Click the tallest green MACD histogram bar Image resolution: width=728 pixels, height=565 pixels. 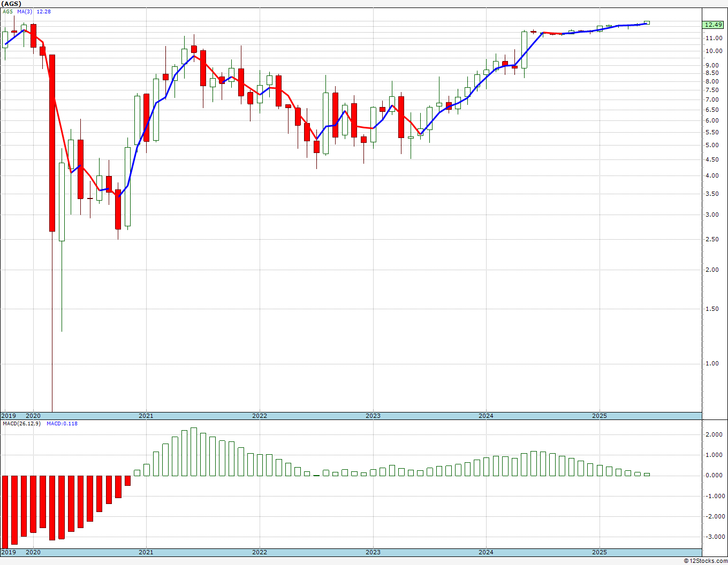[194, 452]
